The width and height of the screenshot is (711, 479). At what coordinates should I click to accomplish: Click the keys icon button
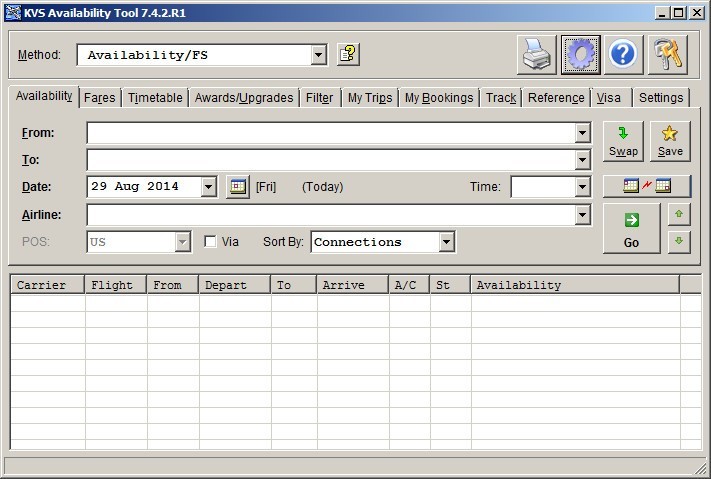click(667, 54)
